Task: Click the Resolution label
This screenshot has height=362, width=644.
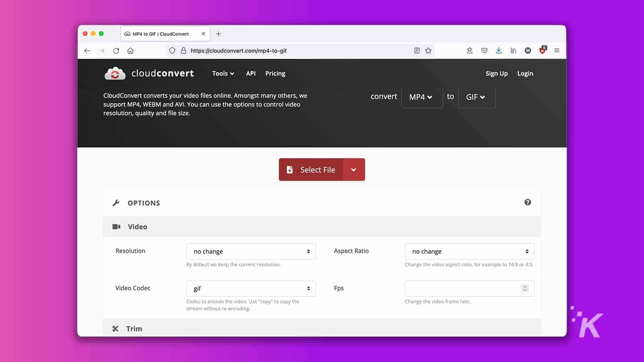Action: (x=130, y=251)
